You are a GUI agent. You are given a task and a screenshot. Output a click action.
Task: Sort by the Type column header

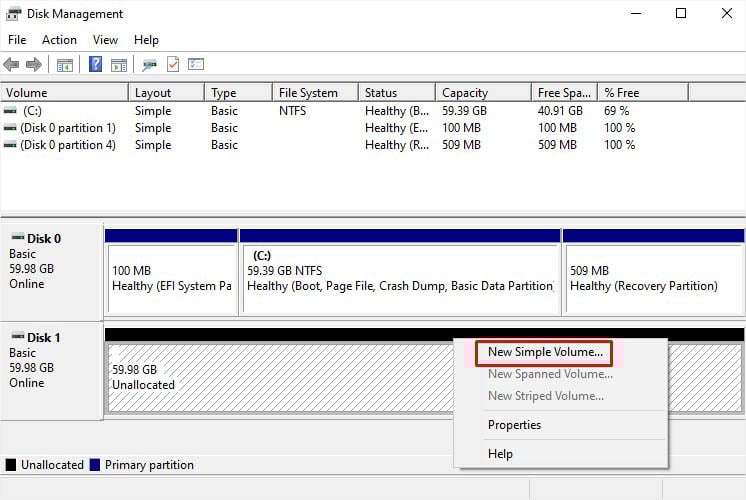(x=239, y=93)
